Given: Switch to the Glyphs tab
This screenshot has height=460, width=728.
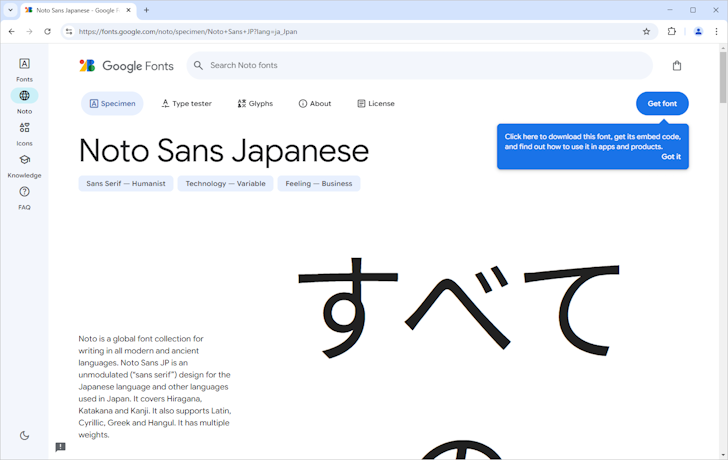Looking at the screenshot, I should 255,104.
